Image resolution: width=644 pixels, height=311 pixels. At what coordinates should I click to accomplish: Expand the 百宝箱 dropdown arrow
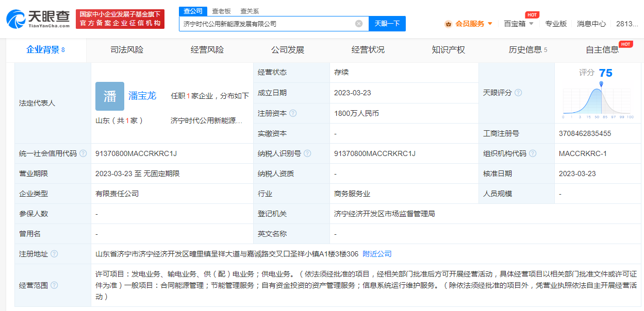[x=531, y=24]
